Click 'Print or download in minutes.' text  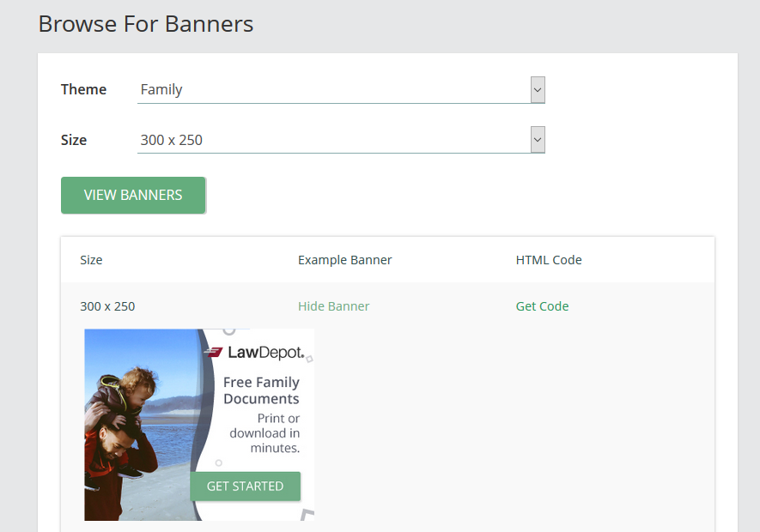click(264, 432)
